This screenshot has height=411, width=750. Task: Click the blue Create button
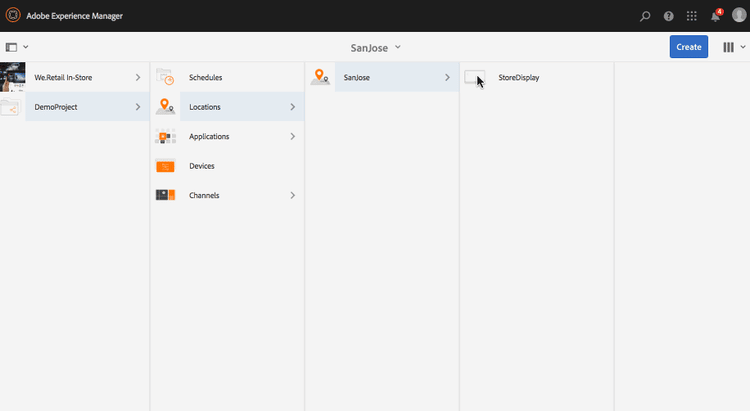point(689,47)
